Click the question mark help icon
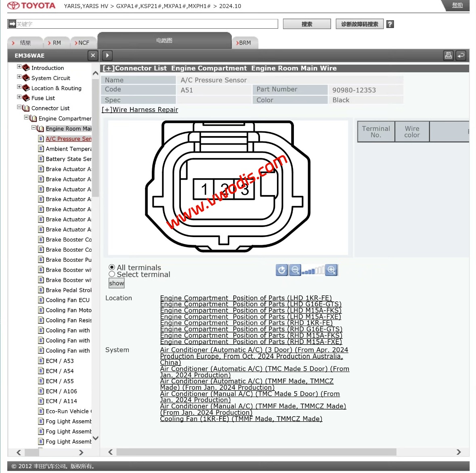 [x=390, y=24]
